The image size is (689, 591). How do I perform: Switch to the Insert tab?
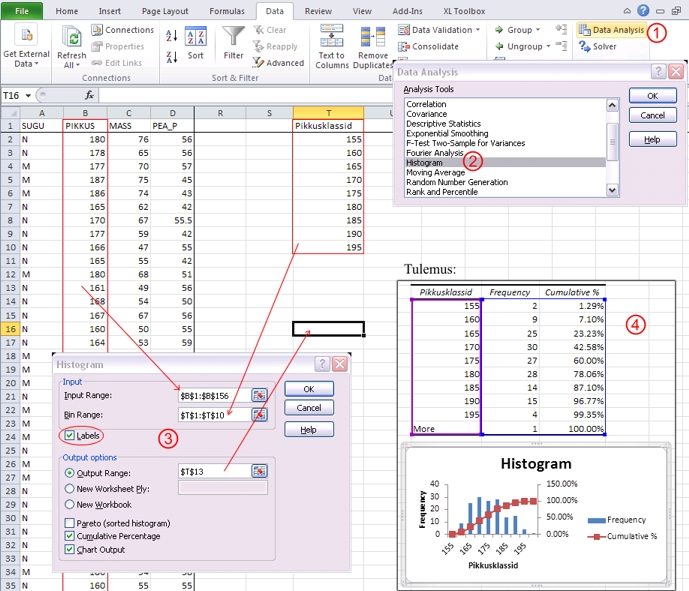110,11
